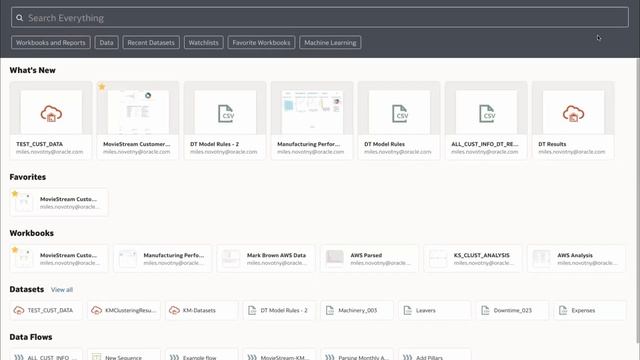The height and width of the screenshot is (360, 640).
Task: Open TEST_CUST_DATA card in What's New
Action: click(x=51, y=120)
